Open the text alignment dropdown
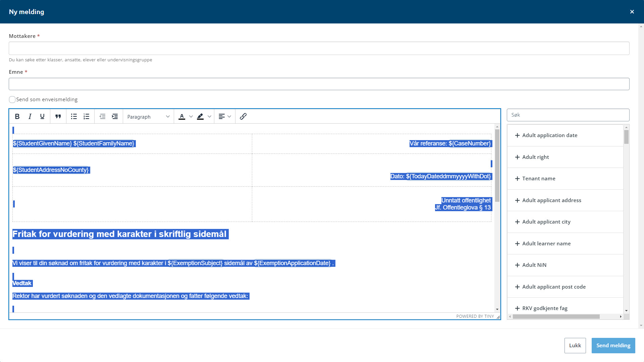This screenshot has height=362, width=644. tap(225, 117)
